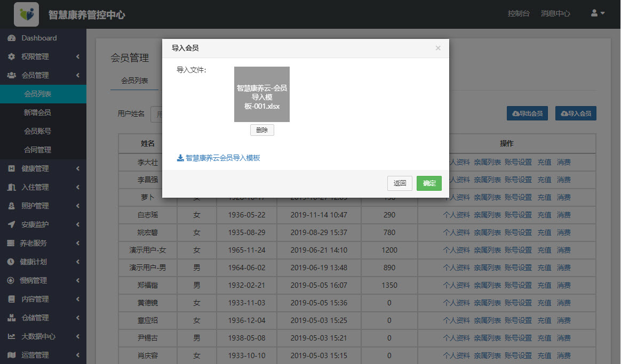Screen dimensions: 621x364
Task: Open the Dashboard via its speedometer icon
Action: click(12, 38)
